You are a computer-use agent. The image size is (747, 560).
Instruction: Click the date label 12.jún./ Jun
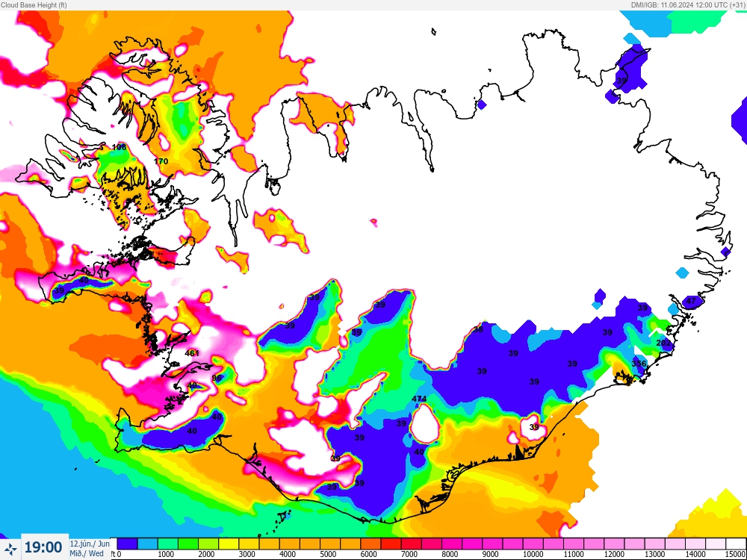pos(90,544)
